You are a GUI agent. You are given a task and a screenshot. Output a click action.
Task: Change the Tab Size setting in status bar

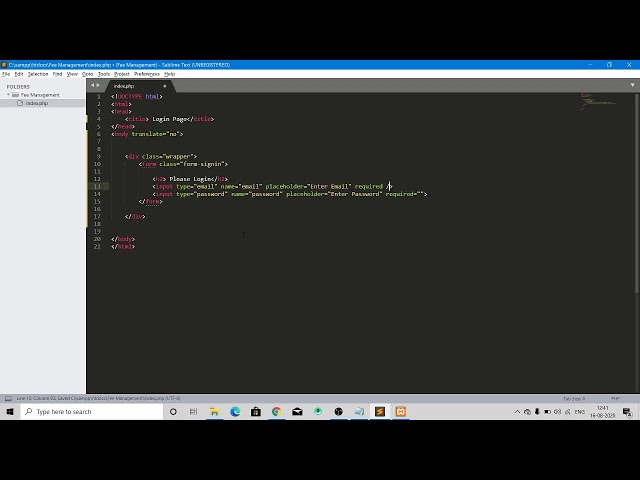574,399
